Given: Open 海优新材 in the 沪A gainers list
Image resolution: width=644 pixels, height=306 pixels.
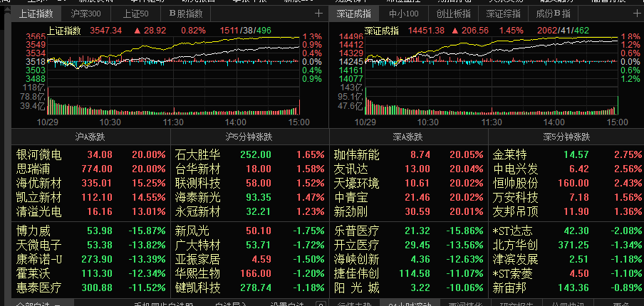Looking at the screenshot, I should [90, 183].
